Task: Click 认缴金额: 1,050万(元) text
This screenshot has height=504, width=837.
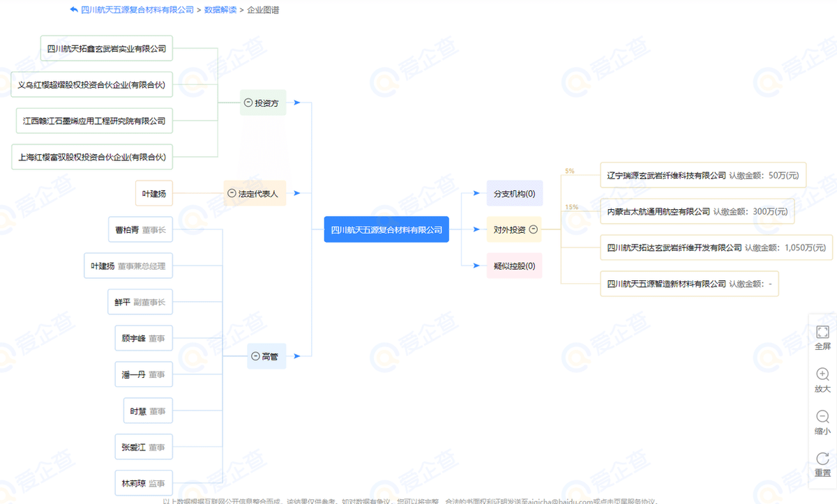Action: click(785, 247)
